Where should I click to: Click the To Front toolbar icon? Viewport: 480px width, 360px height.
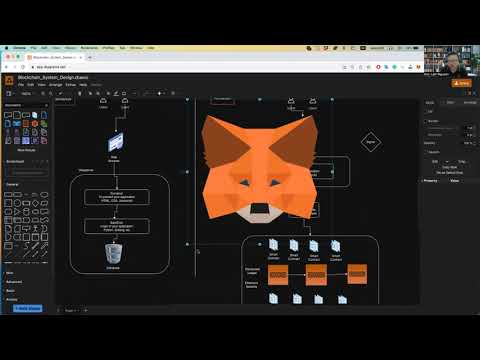pyautogui.click(x=90, y=93)
